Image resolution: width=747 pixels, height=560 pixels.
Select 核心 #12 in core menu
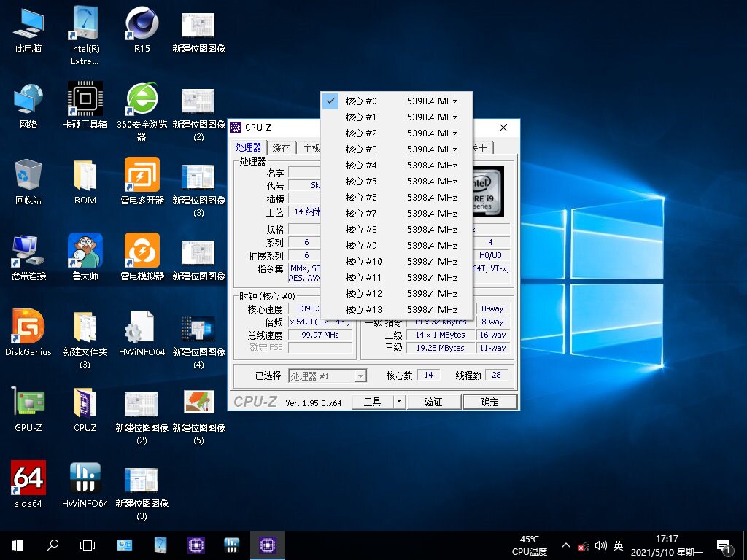[x=396, y=293]
